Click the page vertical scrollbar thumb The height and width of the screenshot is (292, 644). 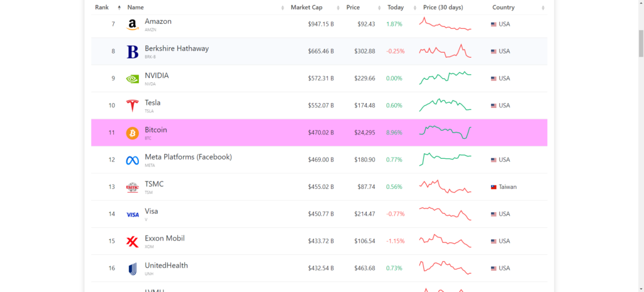click(641, 43)
